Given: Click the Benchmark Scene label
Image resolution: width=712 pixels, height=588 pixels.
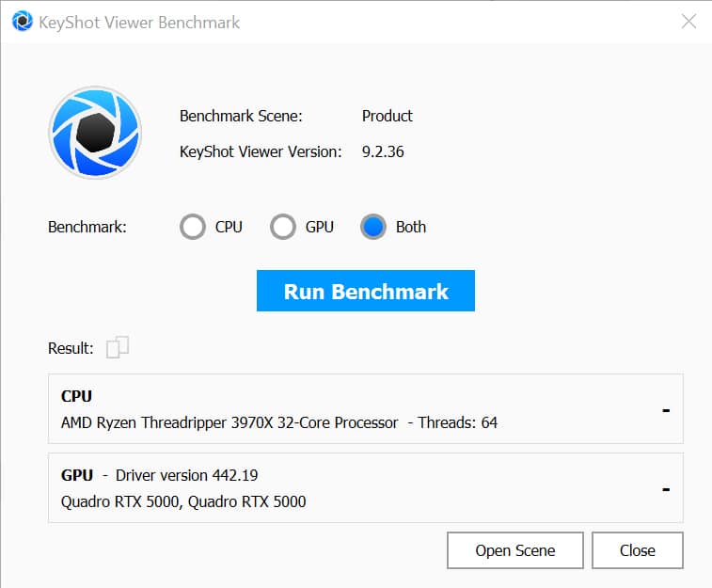Looking at the screenshot, I should (x=241, y=116).
